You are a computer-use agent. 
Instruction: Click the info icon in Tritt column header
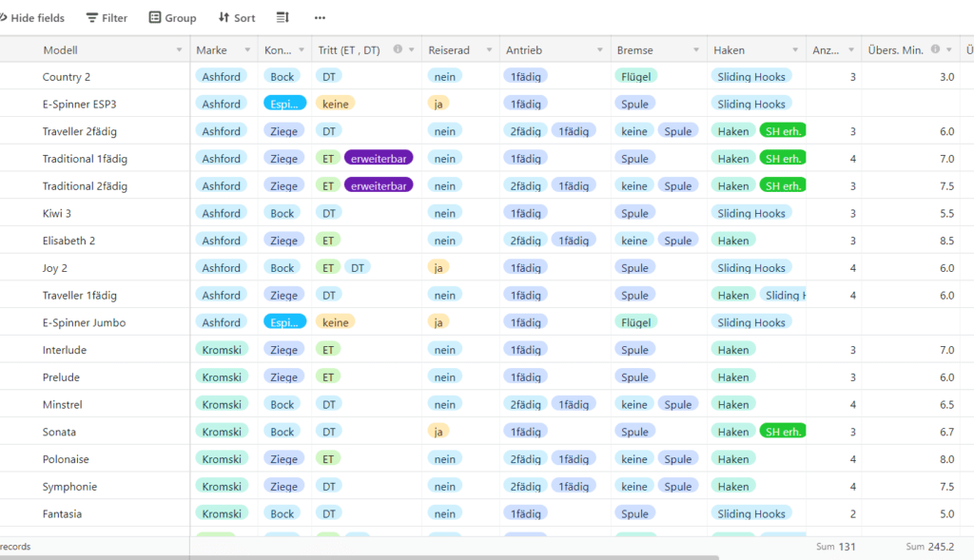[398, 49]
